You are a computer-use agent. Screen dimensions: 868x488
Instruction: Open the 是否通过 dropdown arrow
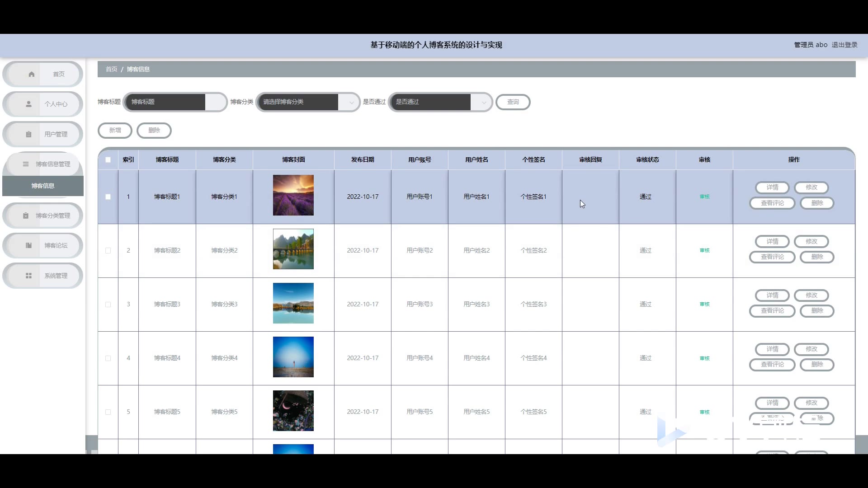coord(483,102)
